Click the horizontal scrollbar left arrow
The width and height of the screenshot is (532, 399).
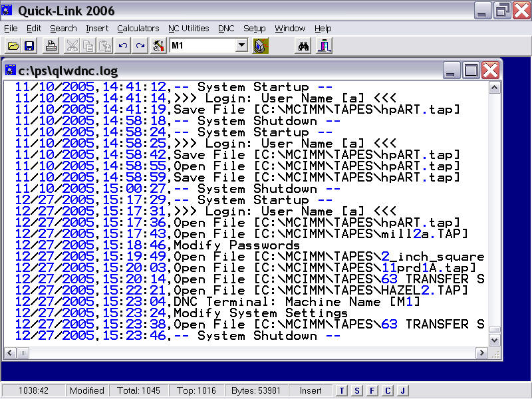[10, 353]
